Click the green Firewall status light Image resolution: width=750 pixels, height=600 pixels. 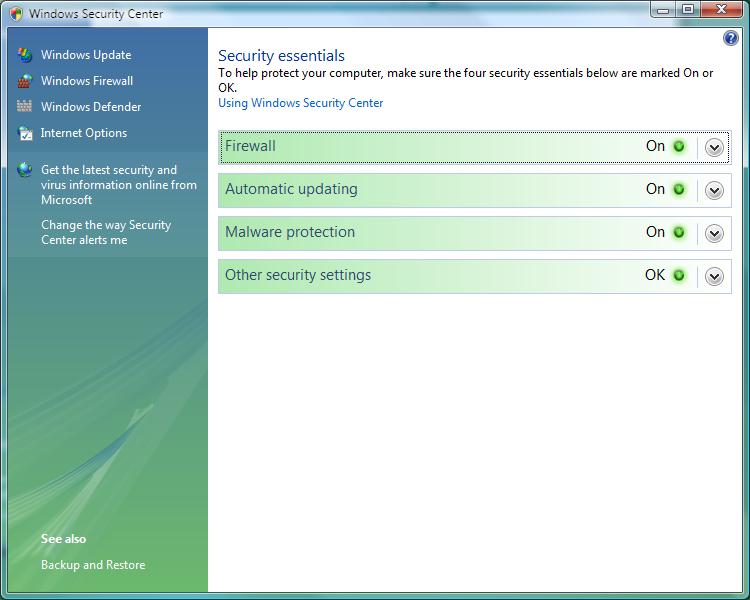click(x=679, y=146)
